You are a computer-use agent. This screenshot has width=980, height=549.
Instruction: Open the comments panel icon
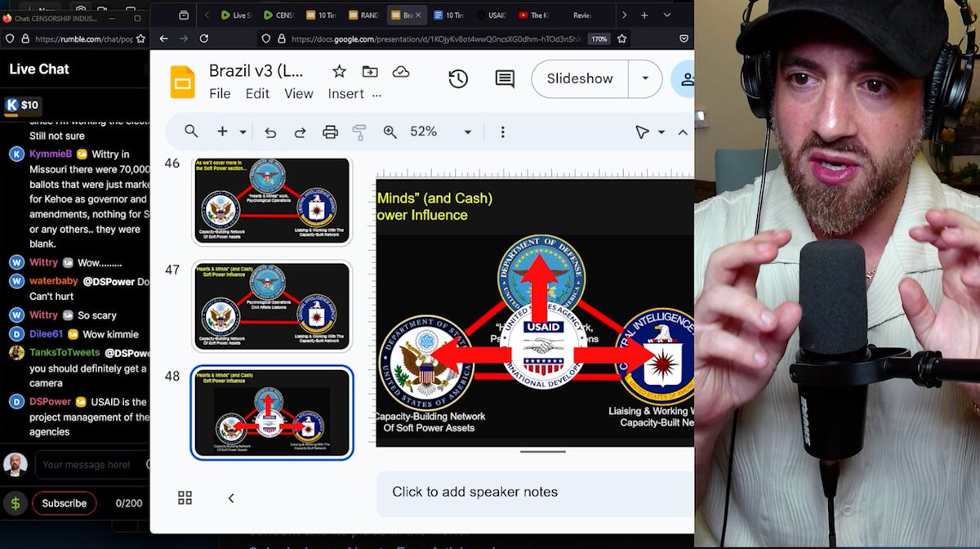tap(505, 78)
